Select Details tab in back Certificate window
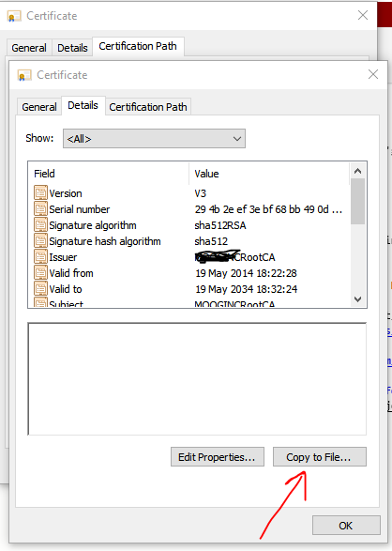Image resolution: width=392 pixels, height=551 pixels. coord(72,48)
